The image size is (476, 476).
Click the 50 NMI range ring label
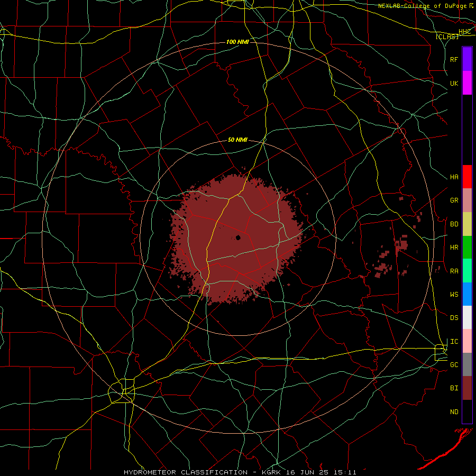(237, 140)
